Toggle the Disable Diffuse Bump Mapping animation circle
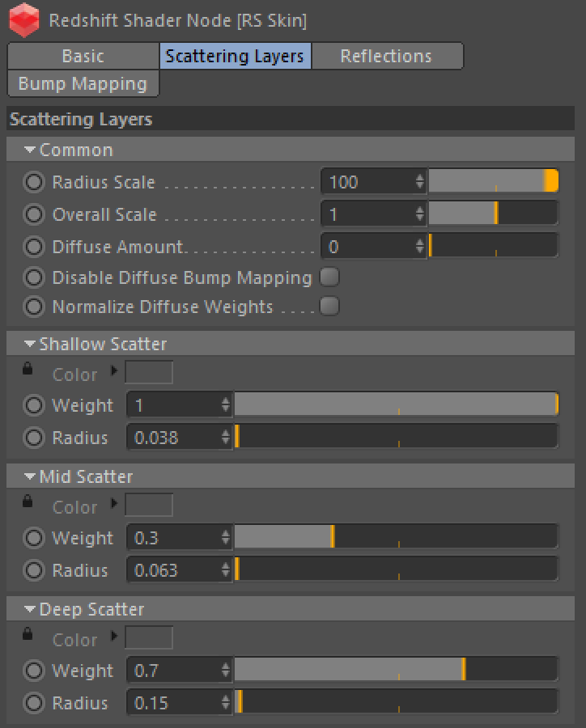The width and height of the screenshot is (586, 728). 34,277
